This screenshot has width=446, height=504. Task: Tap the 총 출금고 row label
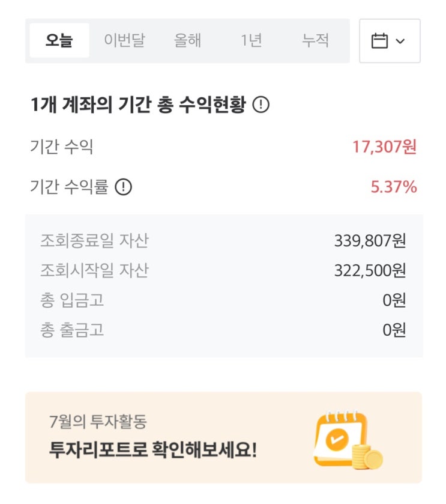(x=72, y=330)
